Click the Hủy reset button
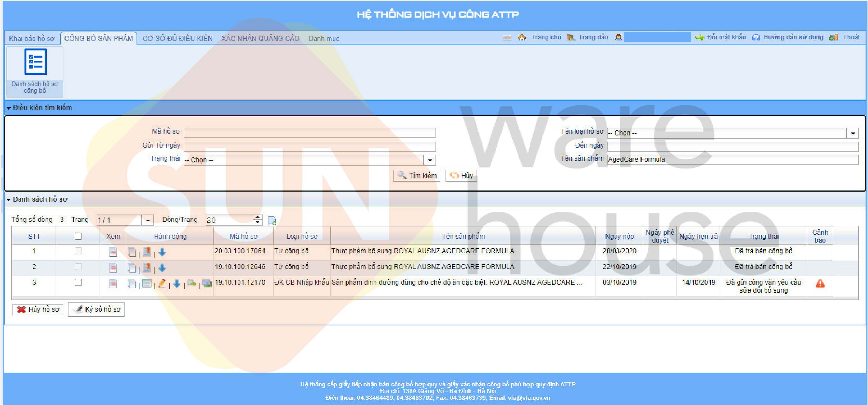This screenshot has width=868, height=405. tap(462, 175)
